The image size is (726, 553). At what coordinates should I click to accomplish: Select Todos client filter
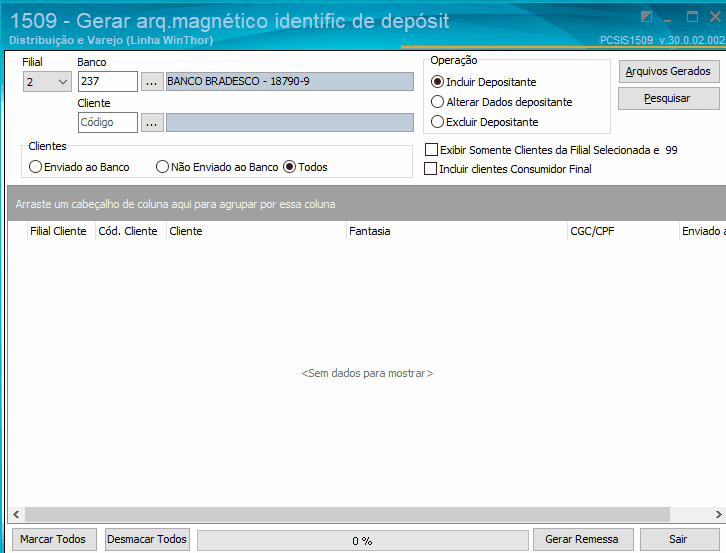(306, 167)
